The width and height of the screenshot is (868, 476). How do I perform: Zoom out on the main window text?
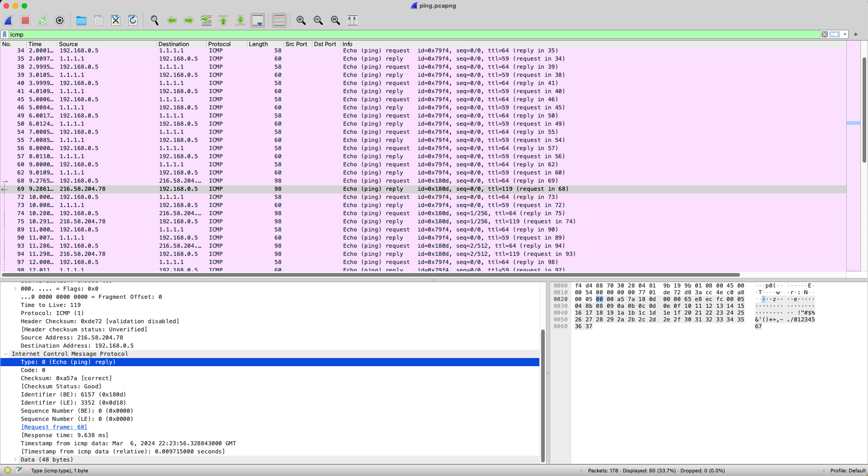318,20
